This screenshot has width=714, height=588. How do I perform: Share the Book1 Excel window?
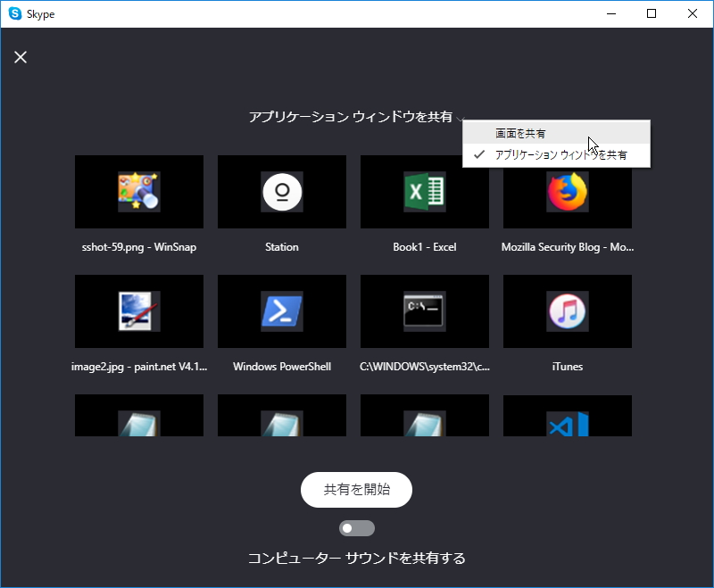(x=424, y=192)
